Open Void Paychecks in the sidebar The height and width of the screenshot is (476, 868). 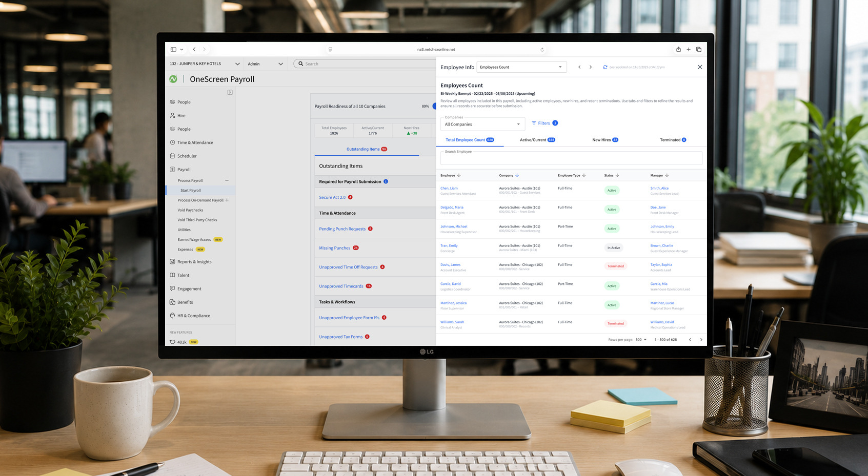click(190, 210)
